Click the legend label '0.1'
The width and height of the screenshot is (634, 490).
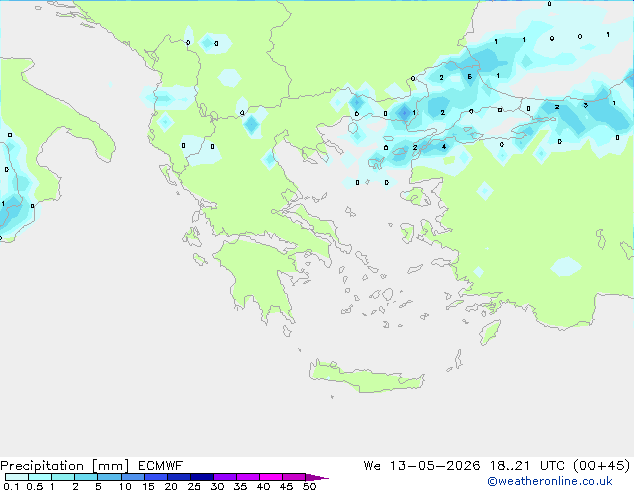click(11, 486)
